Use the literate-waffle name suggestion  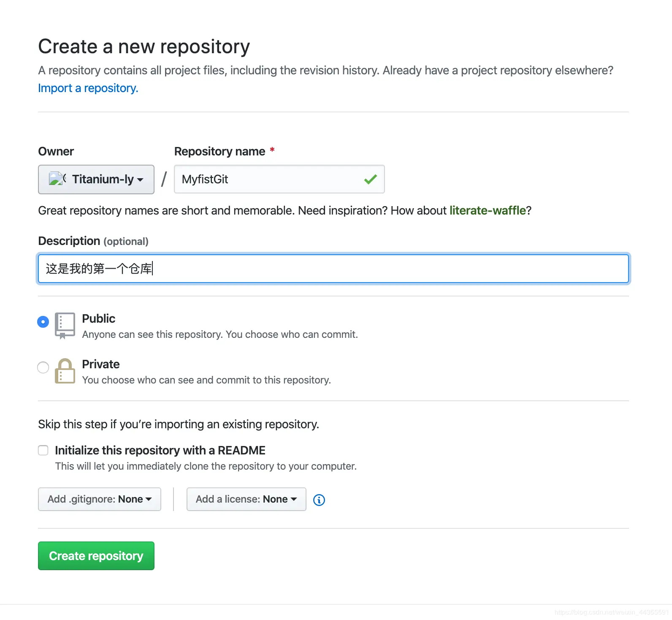tap(488, 210)
